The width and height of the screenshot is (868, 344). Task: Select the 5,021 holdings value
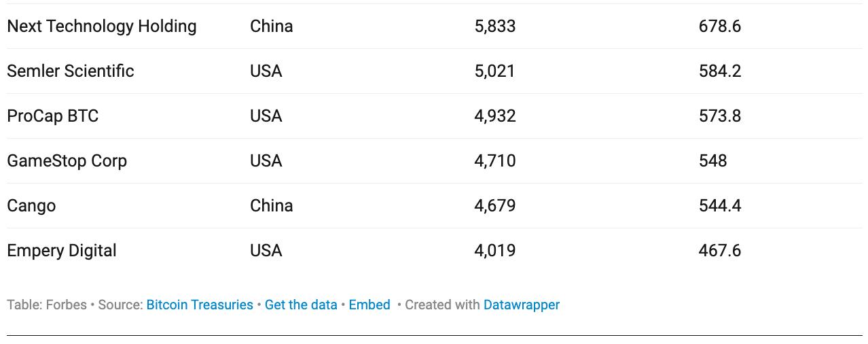click(495, 71)
